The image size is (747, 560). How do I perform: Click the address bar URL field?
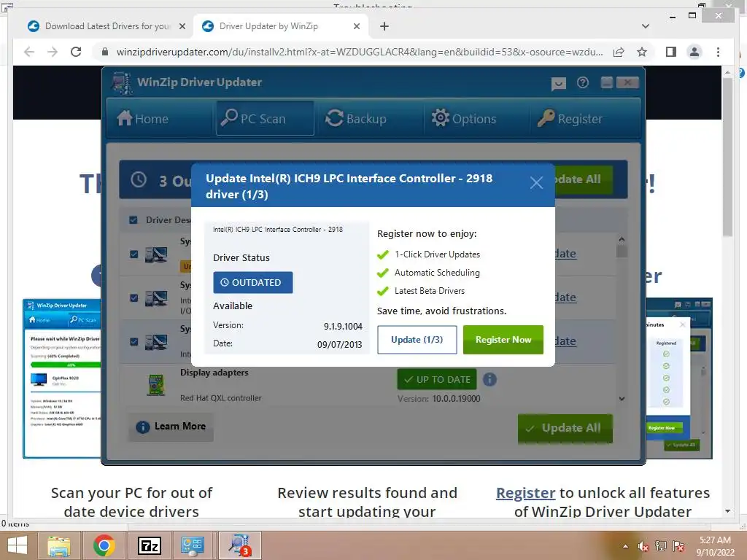coord(360,52)
